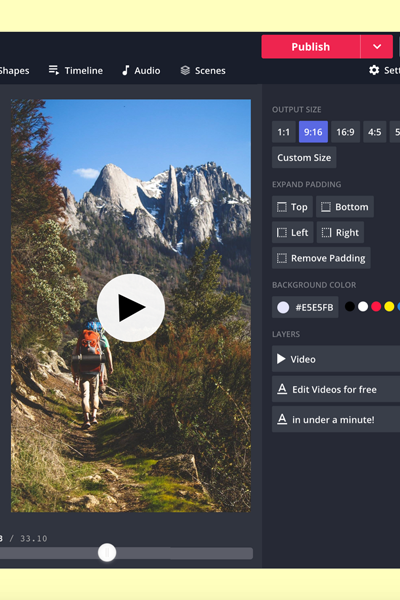Select the 'in under a minute!' text layer
Image resolution: width=400 pixels, height=600 pixels.
(336, 419)
